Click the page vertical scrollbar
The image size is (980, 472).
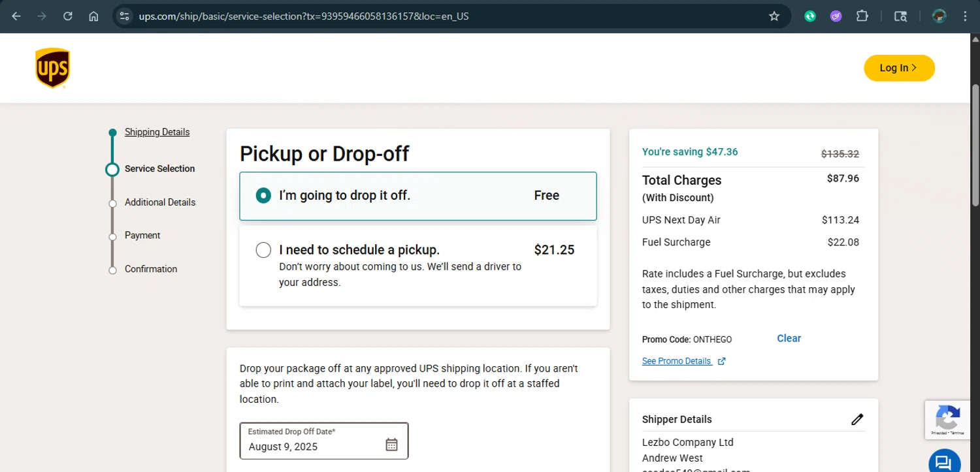coord(975,146)
